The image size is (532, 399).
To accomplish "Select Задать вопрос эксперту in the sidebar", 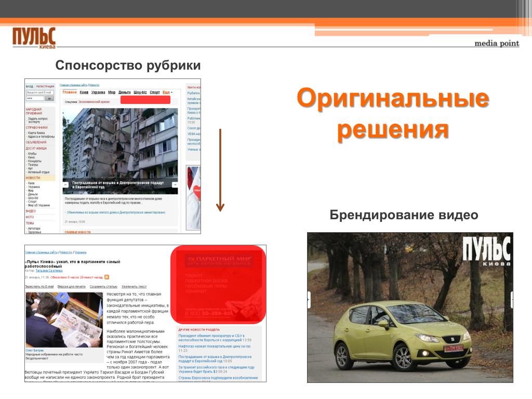I will (x=37, y=120).
